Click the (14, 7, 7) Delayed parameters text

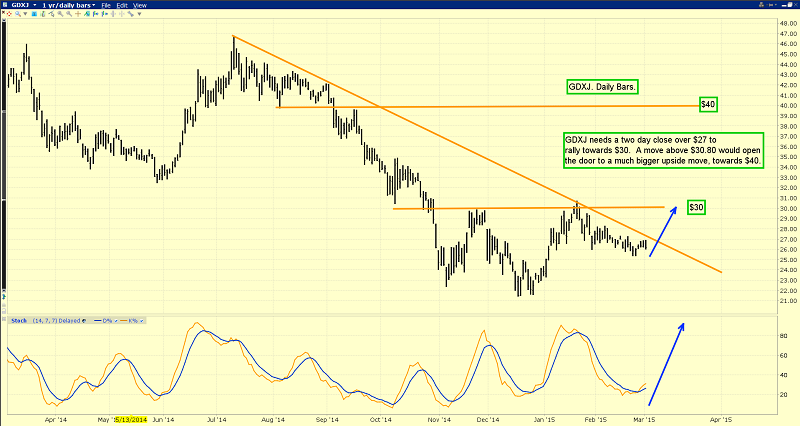(56, 320)
